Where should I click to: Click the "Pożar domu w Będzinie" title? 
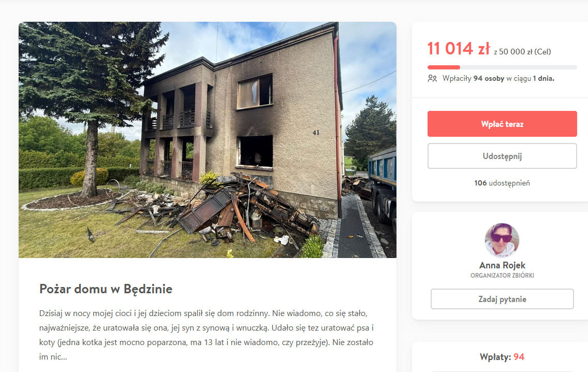click(106, 289)
